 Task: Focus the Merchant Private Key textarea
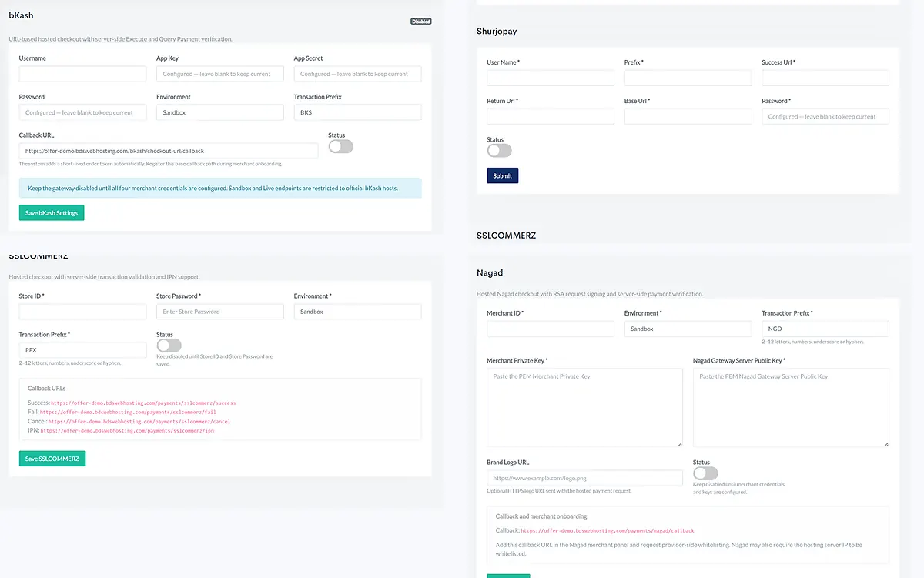tap(584, 408)
